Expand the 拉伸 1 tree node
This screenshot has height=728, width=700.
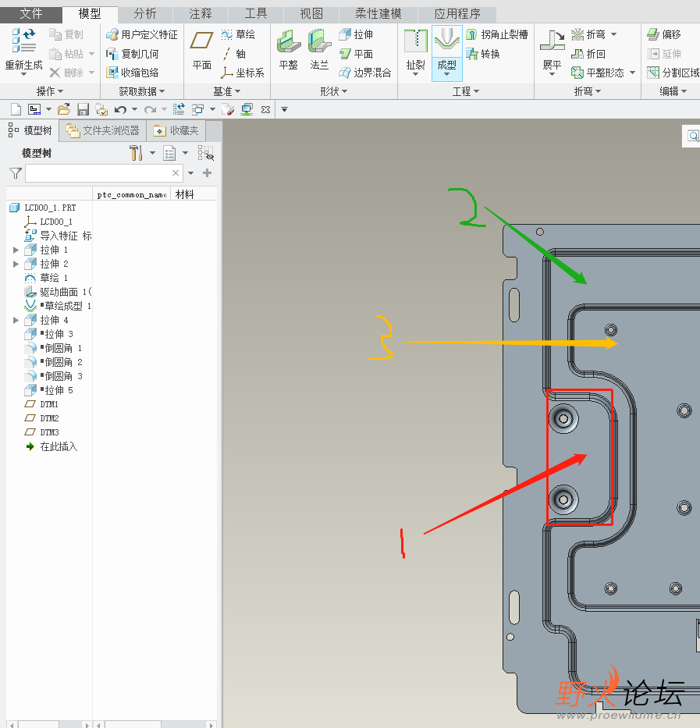click(16, 250)
